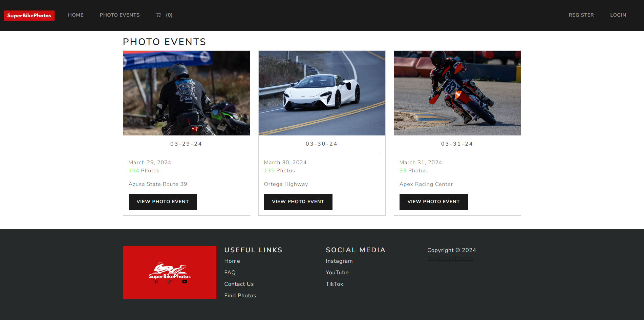The width and height of the screenshot is (644, 320).
Task: Open FAQ from footer useful links
Action: pos(230,273)
